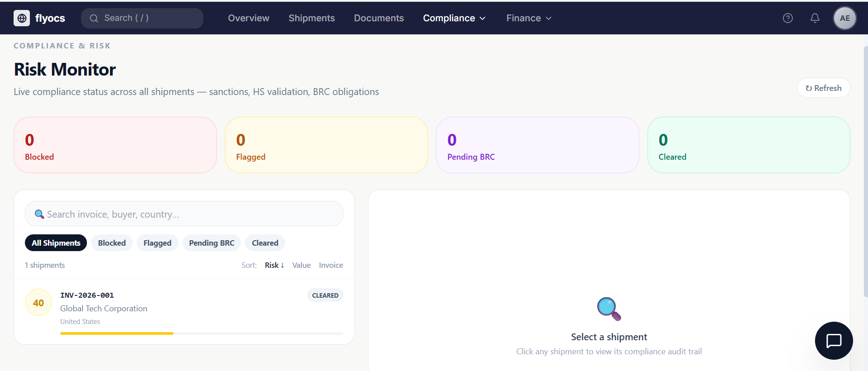Click the risk score 40 badge
868x371 pixels.
click(x=38, y=303)
